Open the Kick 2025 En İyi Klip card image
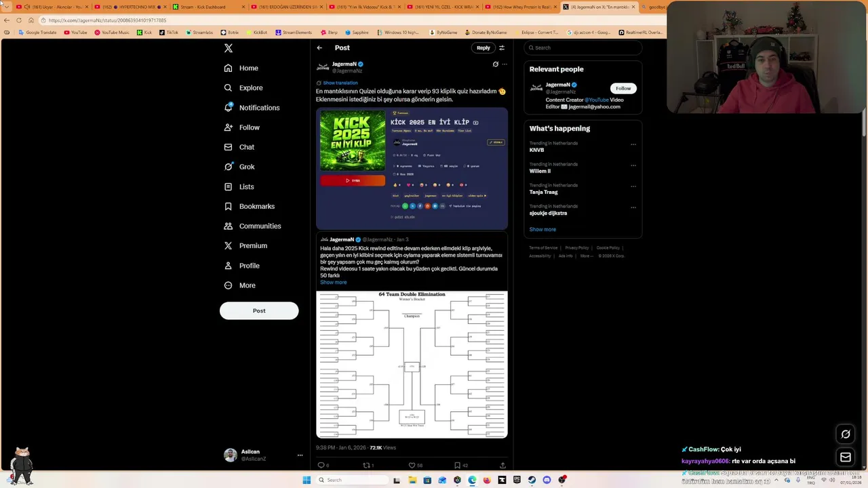The height and width of the screenshot is (488, 868). [353, 140]
